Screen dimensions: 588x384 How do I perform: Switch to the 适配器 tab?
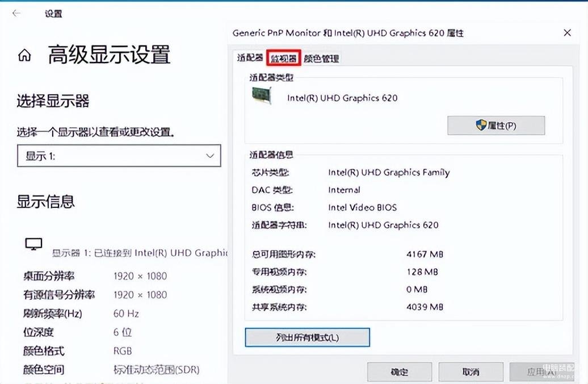tap(249, 58)
